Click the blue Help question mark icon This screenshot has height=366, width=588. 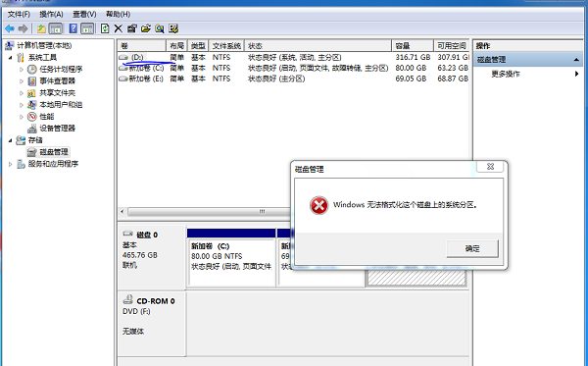(x=73, y=28)
